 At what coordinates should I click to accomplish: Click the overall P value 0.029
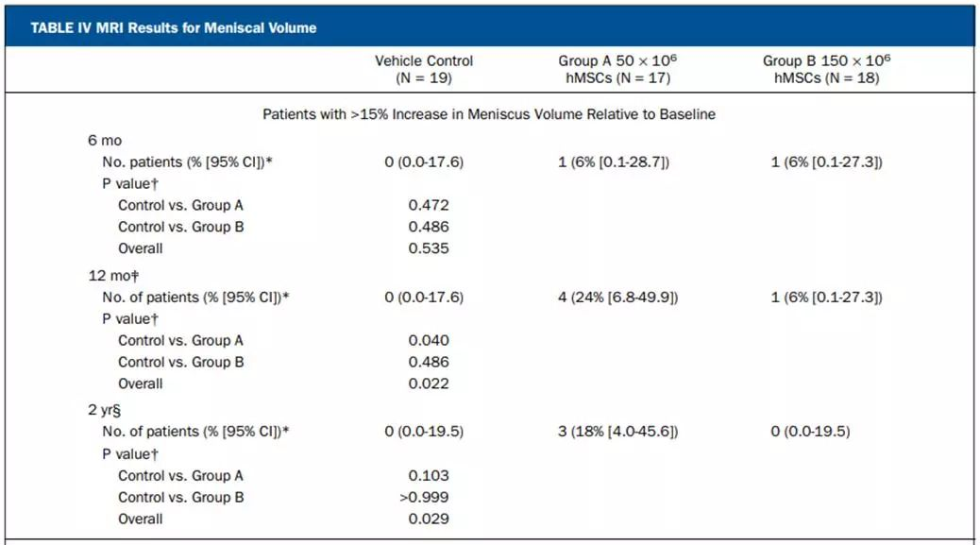429,519
